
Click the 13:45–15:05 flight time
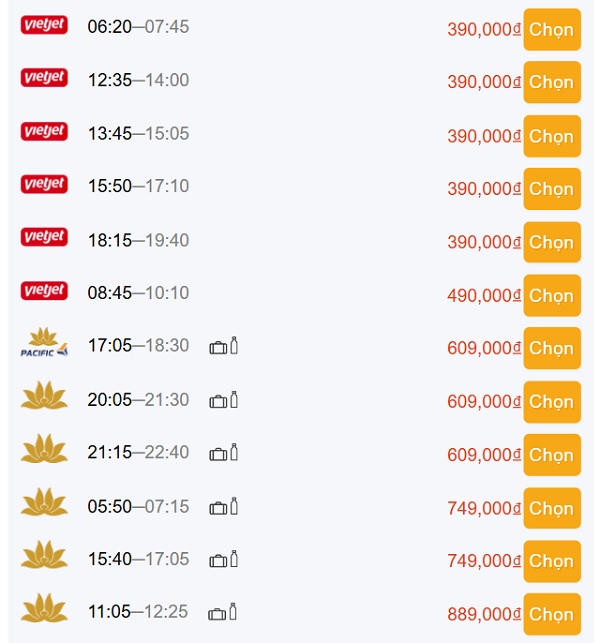[138, 133]
